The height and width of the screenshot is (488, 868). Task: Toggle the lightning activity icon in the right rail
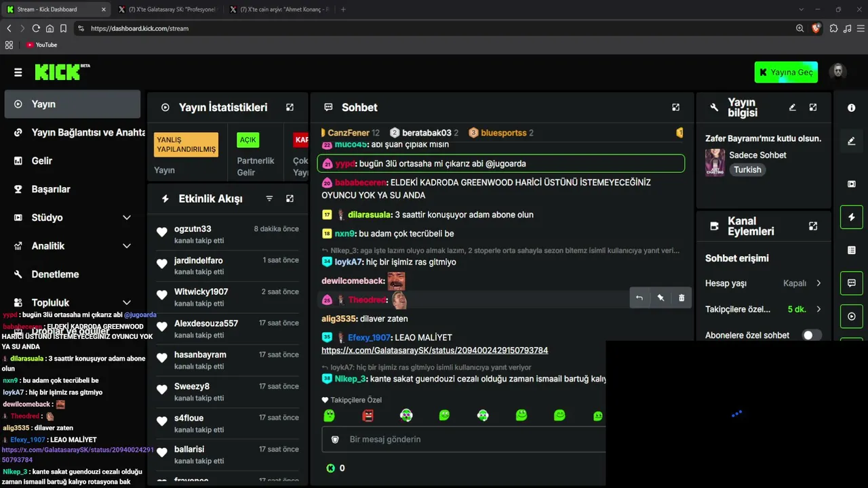coord(852,217)
